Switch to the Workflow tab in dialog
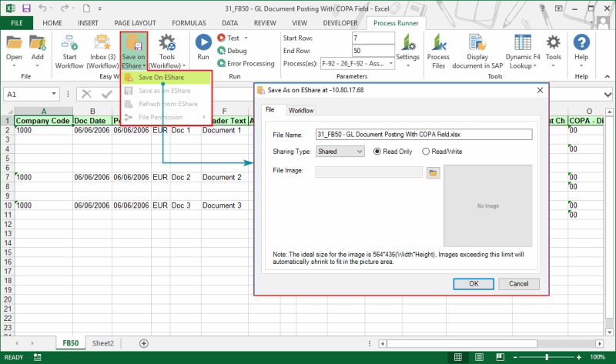Viewport: 616px width, 364px height. point(301,111)
